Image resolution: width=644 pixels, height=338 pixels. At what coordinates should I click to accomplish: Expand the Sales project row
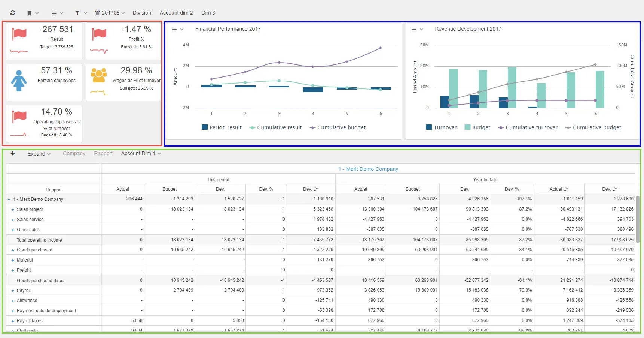point(13,210)
